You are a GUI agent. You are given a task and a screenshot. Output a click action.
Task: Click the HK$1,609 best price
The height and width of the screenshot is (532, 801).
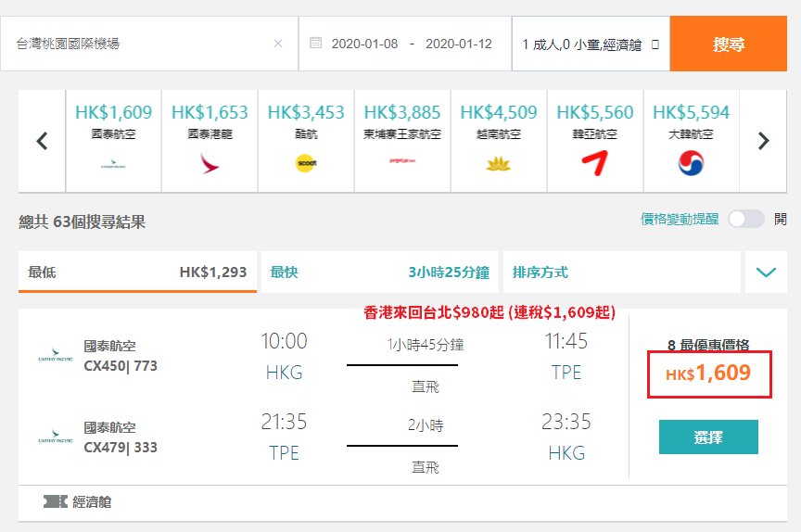click(708, 374)
